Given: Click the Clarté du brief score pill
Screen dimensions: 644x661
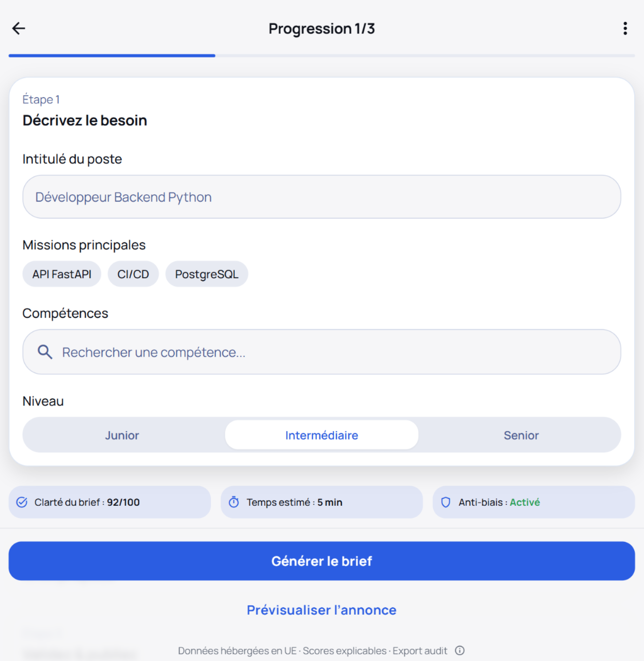Looking at the screenshot, I should 110,502.
